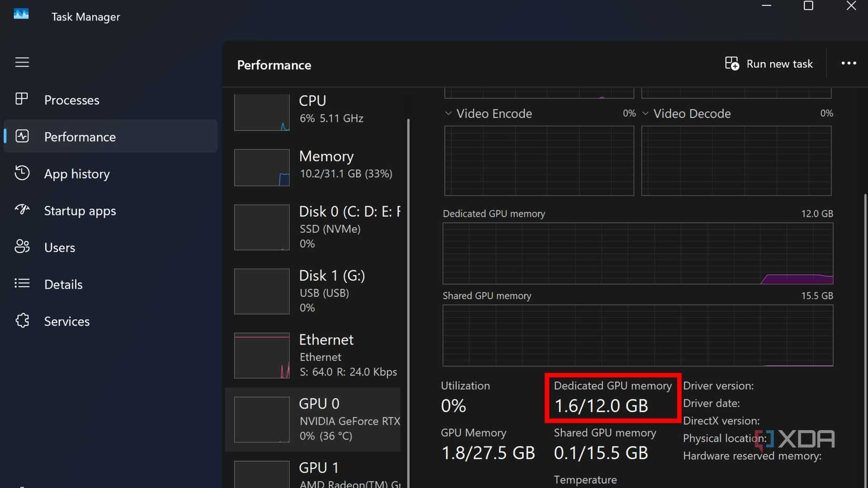Maximize the Task Manager window
The height and width of the screenshot is (488, 868).
tap(809, 6)
